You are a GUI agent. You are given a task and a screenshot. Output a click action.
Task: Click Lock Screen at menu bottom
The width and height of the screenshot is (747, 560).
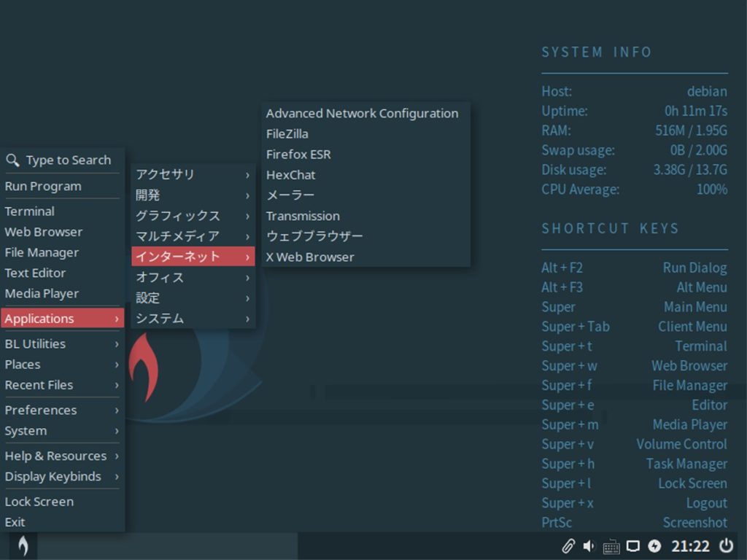coord(39,501)
